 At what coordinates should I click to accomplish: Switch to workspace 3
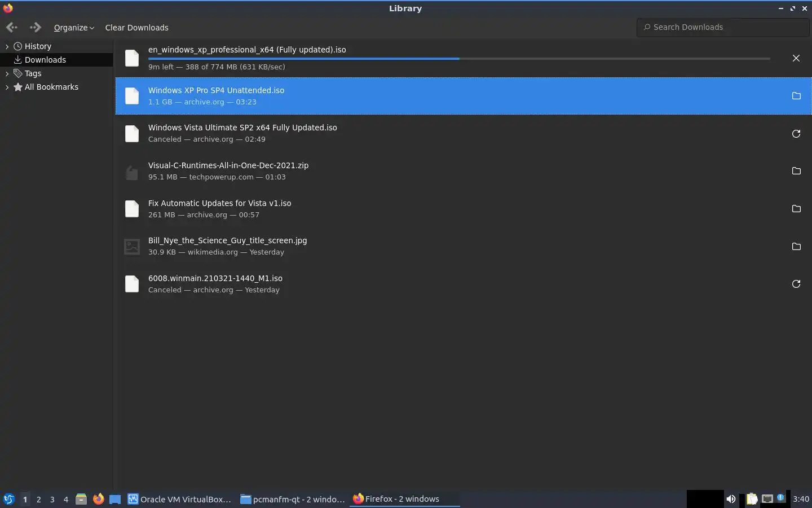pos(52,499)
